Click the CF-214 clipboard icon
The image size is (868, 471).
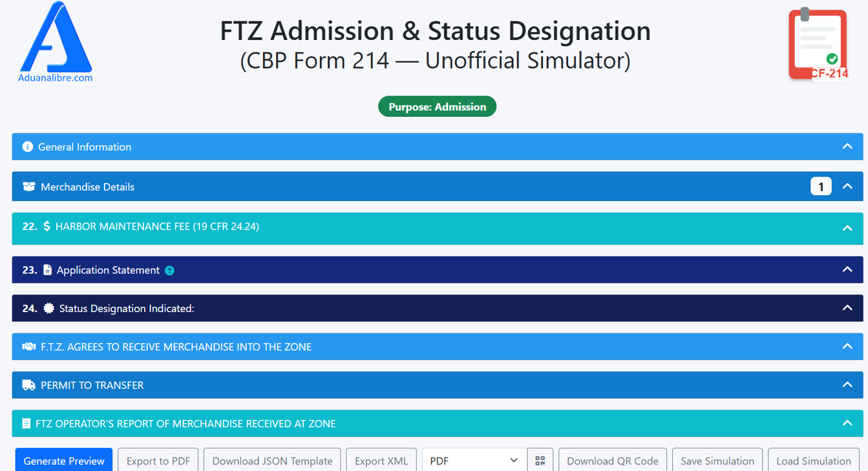(818, 44)
